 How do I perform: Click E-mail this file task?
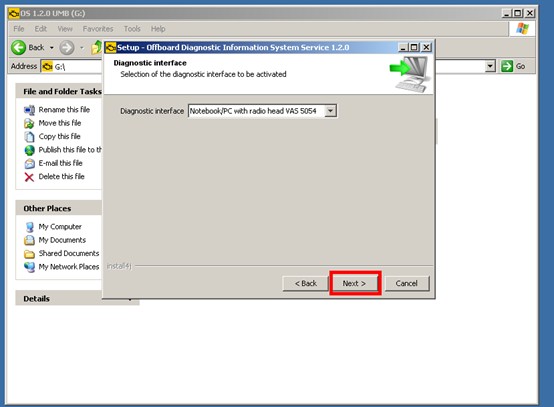[x=60, y=163]
